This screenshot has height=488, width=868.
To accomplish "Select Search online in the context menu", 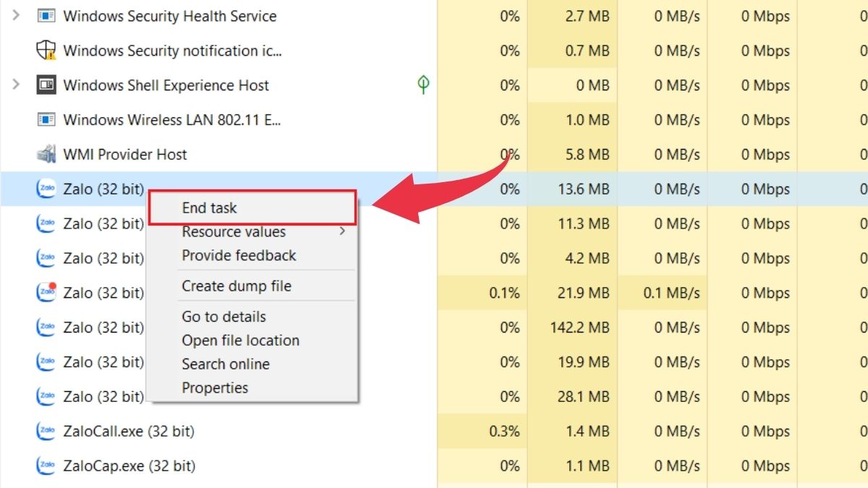I will click(225, 364).
